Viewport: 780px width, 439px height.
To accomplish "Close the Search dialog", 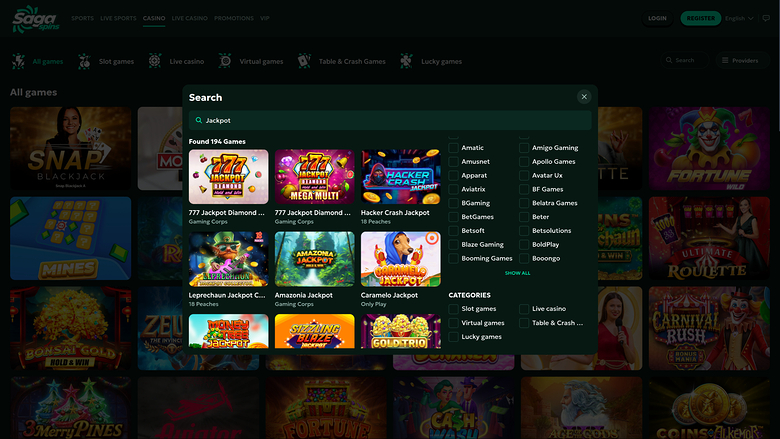I will (584, 97).
